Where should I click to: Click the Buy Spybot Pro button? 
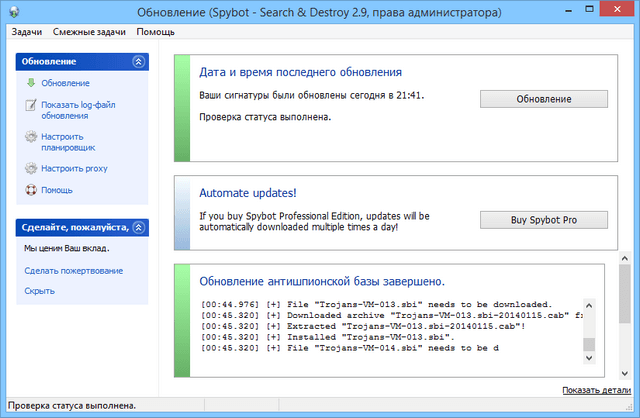point(543,219)
